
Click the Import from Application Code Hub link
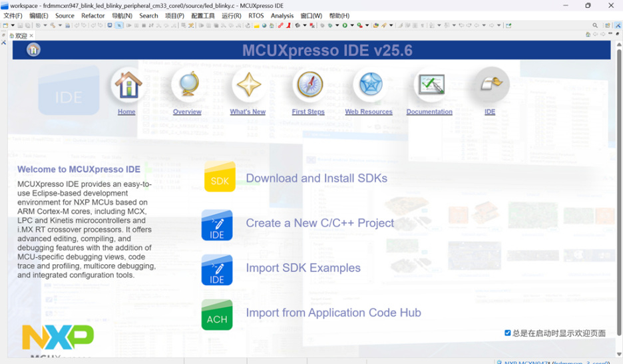point(333,313)
